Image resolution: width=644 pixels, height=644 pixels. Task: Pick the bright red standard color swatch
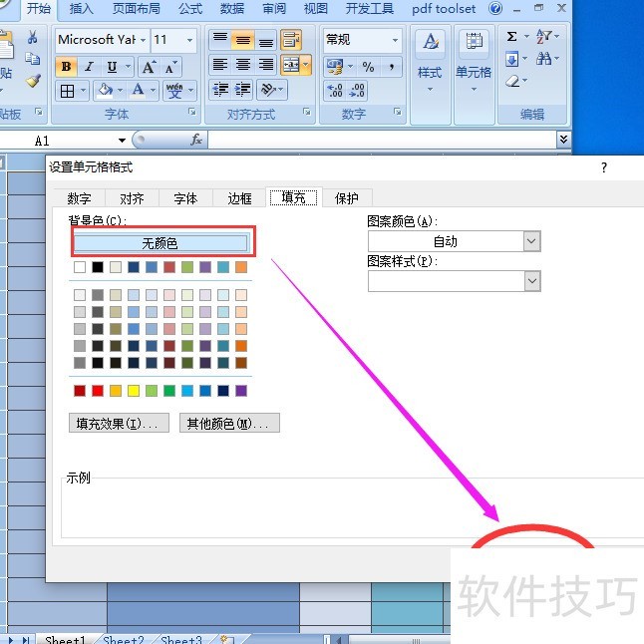click(98, 391)
